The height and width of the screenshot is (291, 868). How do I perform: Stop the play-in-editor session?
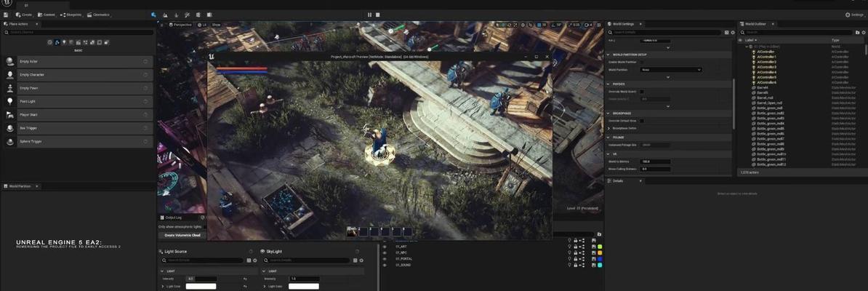point(377,15)
